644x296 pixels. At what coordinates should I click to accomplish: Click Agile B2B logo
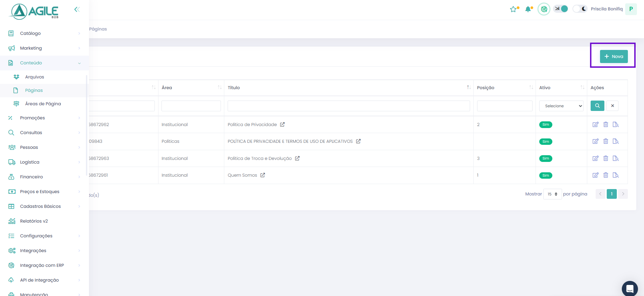tap(34, 11)
